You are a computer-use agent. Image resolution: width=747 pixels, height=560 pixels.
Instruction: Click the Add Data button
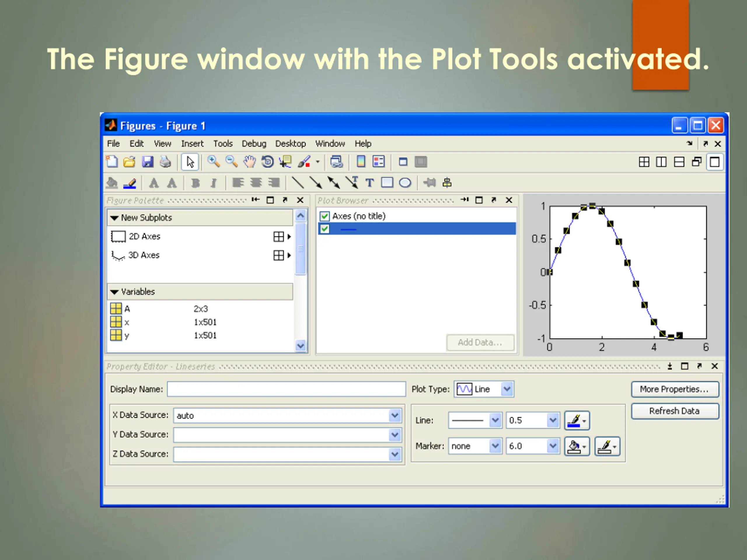480,343
